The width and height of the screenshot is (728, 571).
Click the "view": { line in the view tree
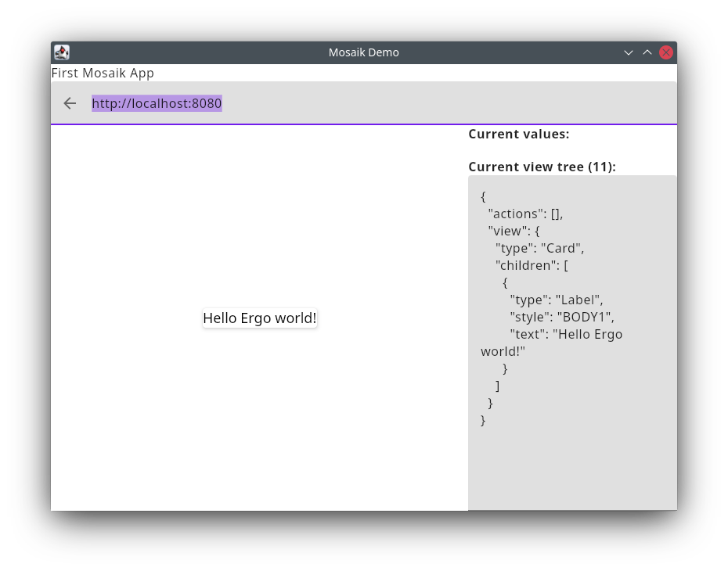click(x=514, y=231)
